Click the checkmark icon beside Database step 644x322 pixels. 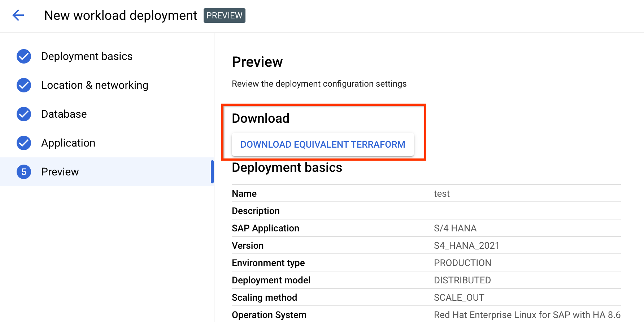(24, 114)
